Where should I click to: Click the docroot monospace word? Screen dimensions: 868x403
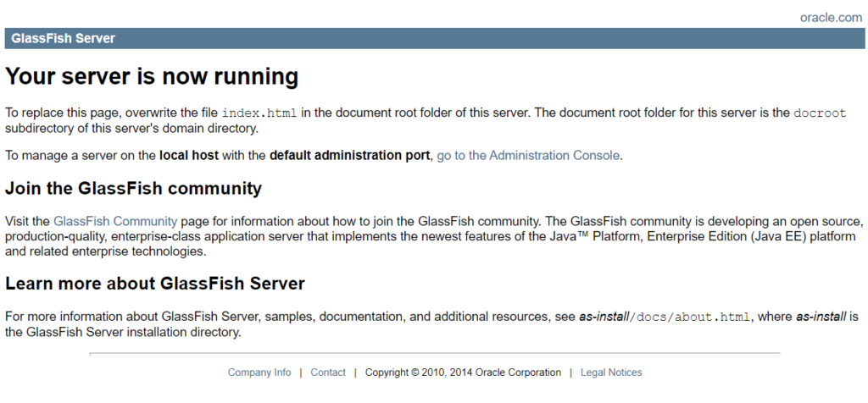tap(820, 113)
